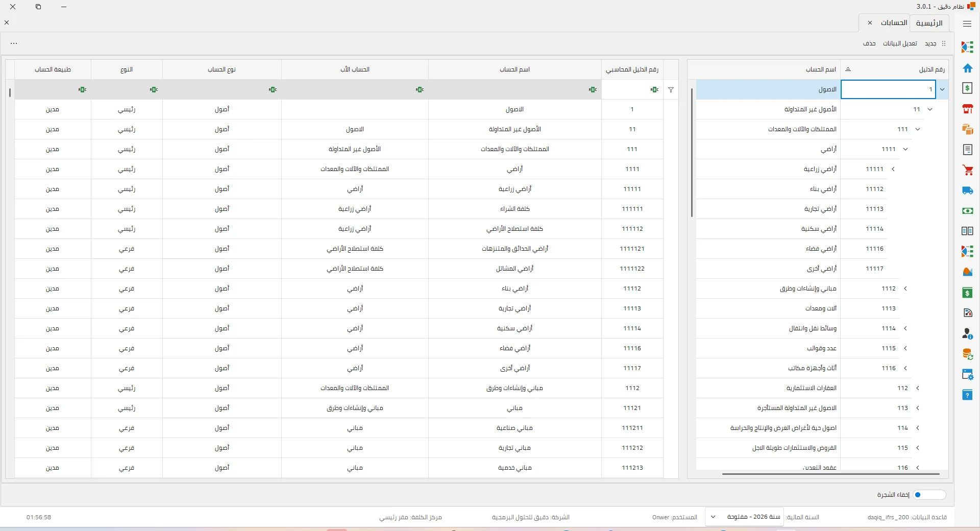Screen dimensions: 980x531
Task: Open the database refresh icon in sidebar
Action: (967, 354)
